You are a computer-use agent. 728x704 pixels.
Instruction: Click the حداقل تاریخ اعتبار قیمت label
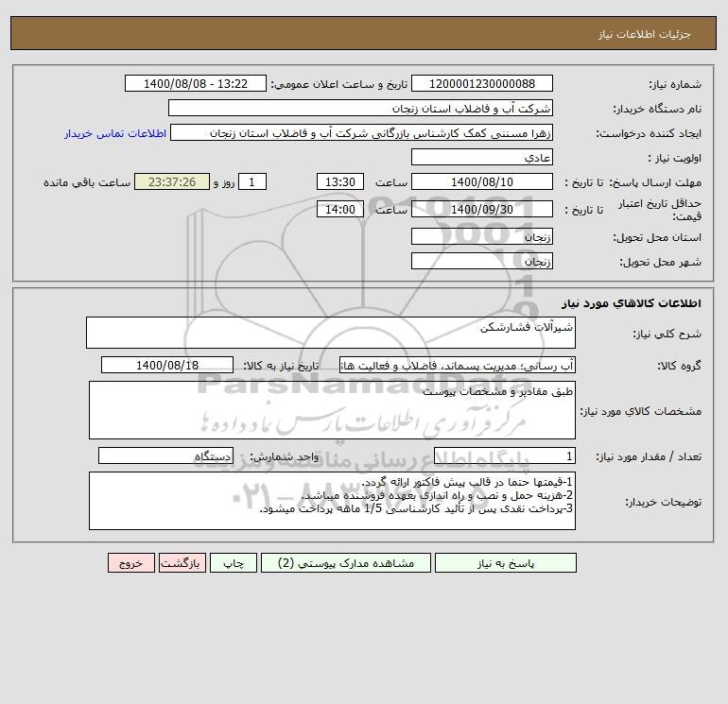coord(659,210)
